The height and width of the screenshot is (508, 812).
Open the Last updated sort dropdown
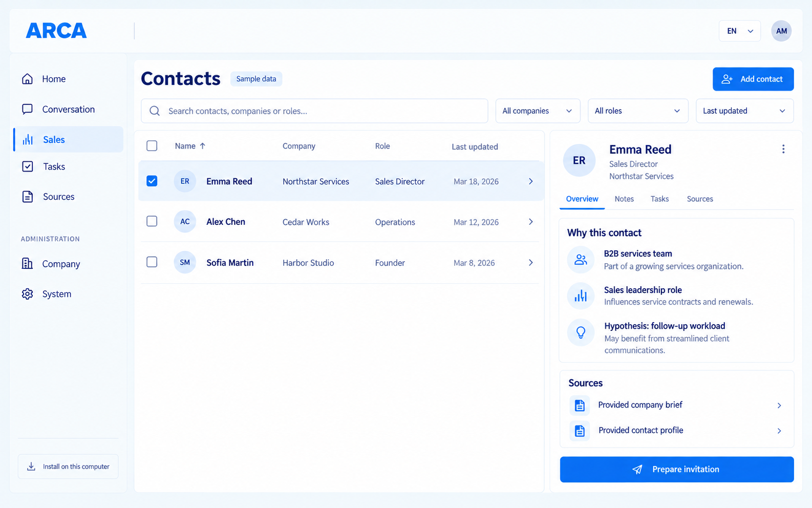(x=744, y=111)
